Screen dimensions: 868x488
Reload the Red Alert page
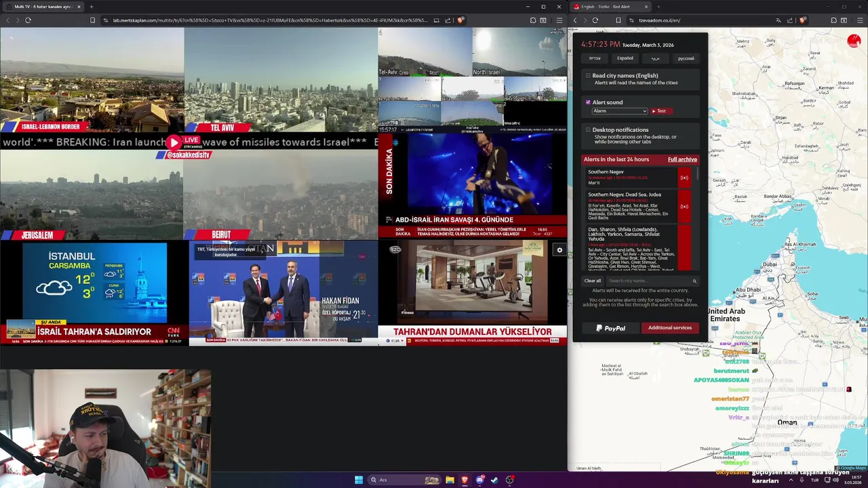pyautogui.click(x=595, y=20)
